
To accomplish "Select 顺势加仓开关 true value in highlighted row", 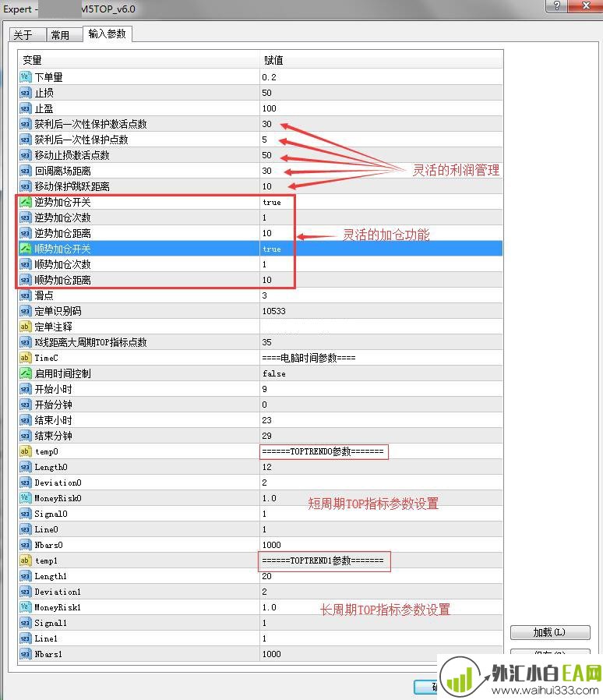I will point(381,249).
